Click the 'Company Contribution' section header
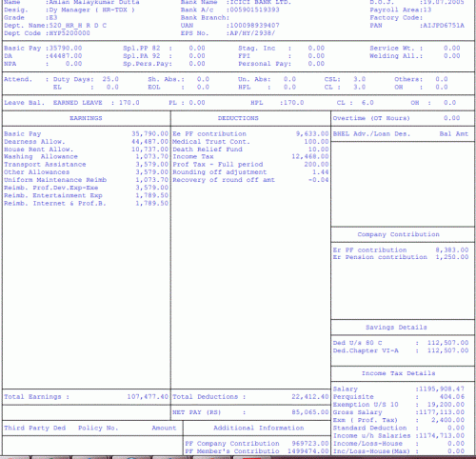Viewport: 476px width, 459px height. [398, 234]
